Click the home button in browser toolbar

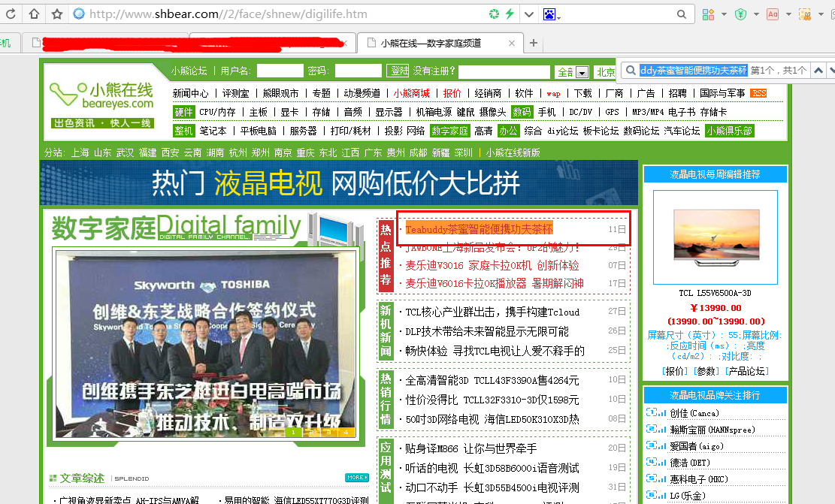(34, 14)
